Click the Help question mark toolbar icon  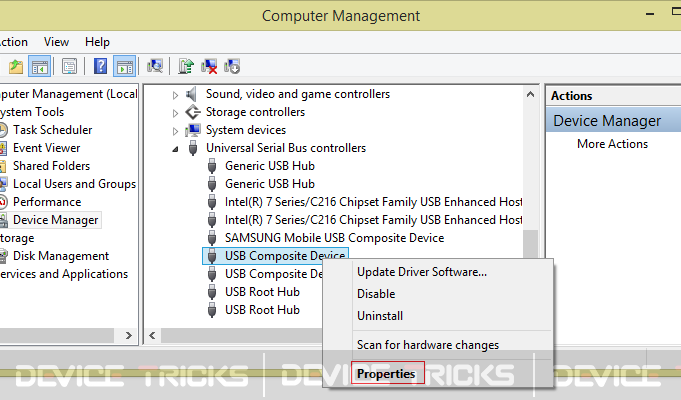click(x=100, y=66)
